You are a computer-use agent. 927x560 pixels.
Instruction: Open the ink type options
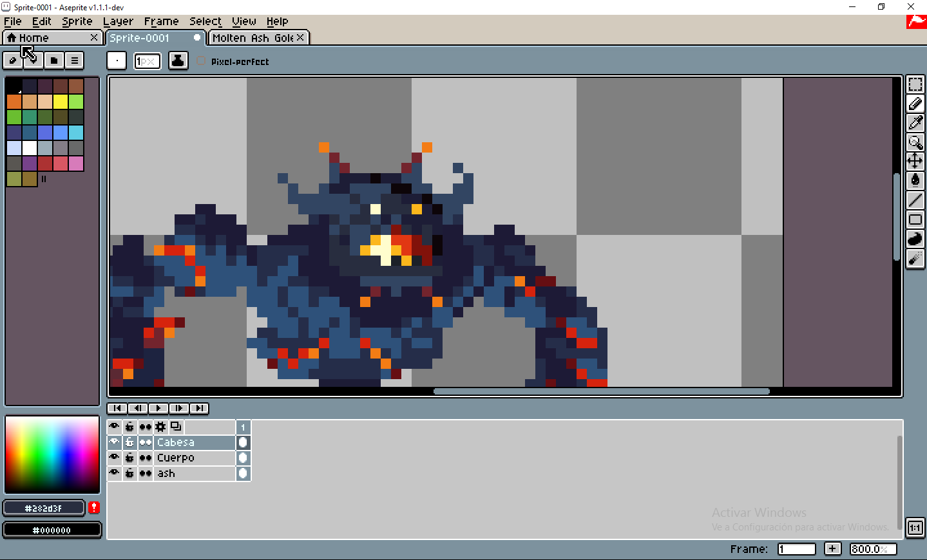(178, 61)
